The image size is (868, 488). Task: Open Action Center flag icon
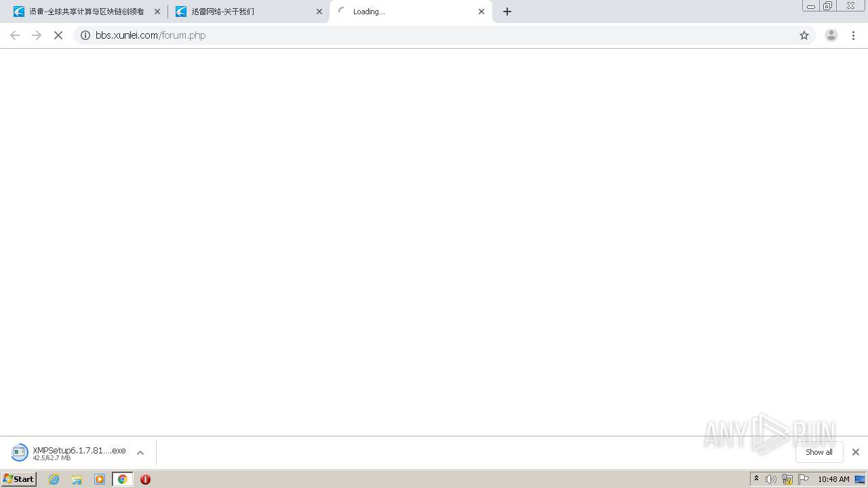pos(804,479)
